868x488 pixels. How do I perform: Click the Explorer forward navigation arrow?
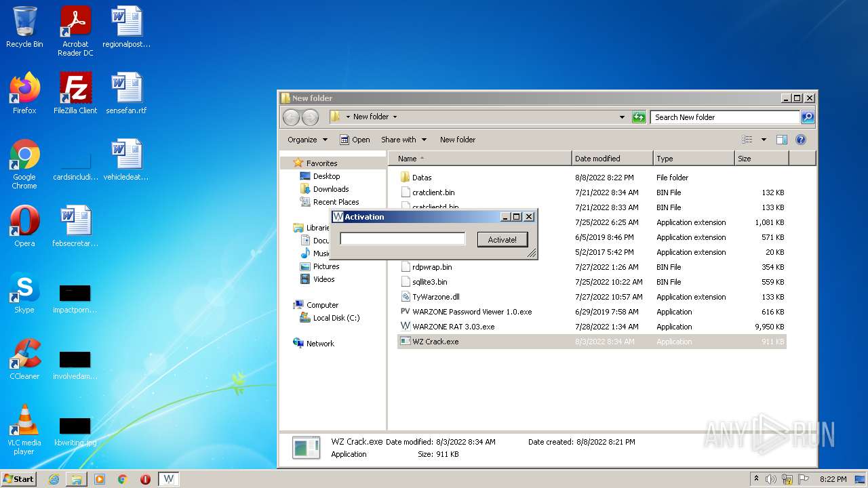click(310, 117)
